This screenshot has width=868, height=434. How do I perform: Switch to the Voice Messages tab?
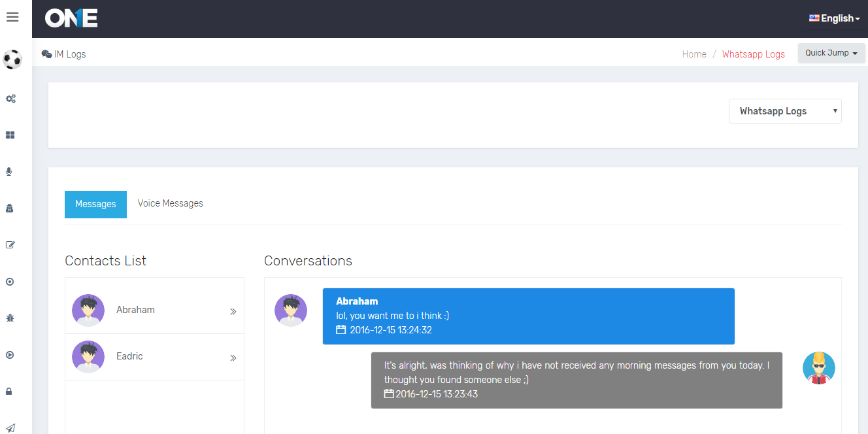tap(170, 204)
